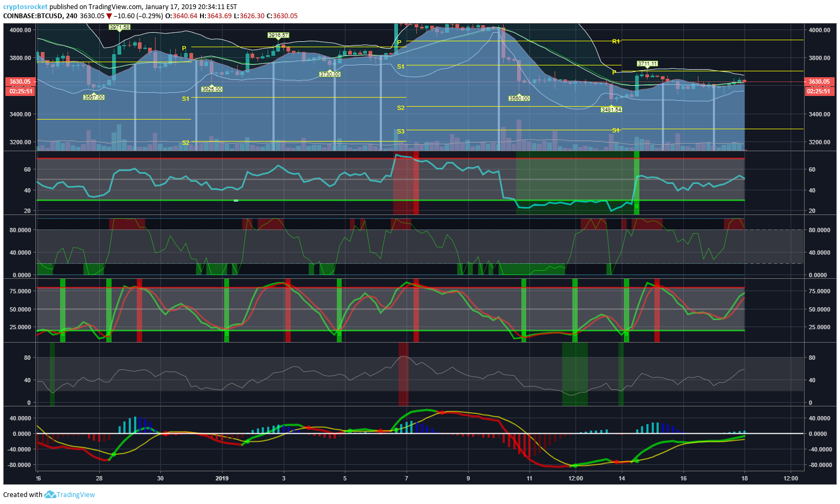This screenshot has width=840, height=504.
Task: Click 25.0000 on the stochastic pane's left axis
Action: [20, 327]
